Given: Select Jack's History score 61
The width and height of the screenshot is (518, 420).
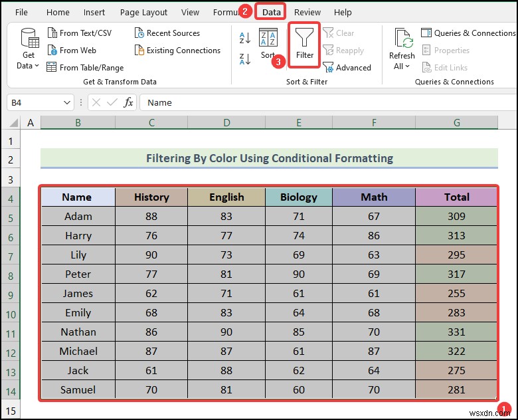Looking at the screenshot, I should coord(151,370).
